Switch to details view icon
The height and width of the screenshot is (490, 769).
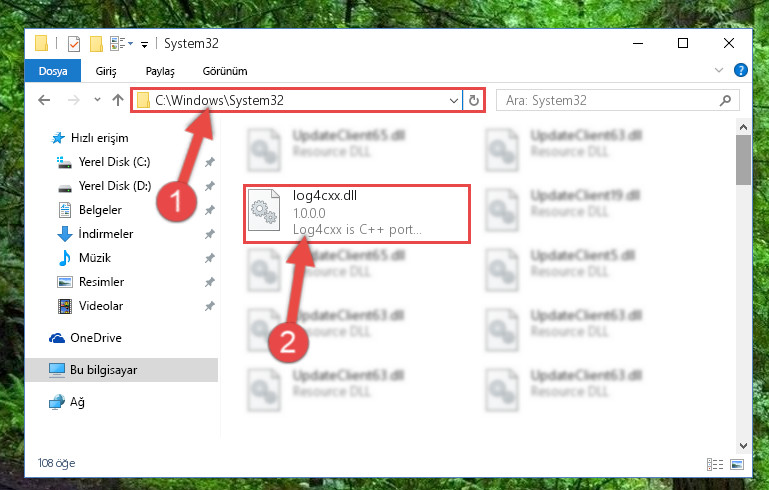(715, 464)
